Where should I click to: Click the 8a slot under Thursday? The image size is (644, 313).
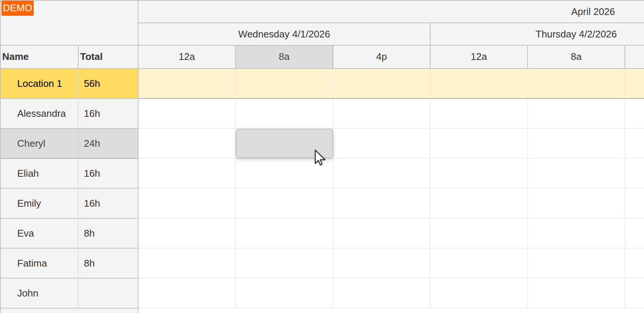[x=575, y=57]
